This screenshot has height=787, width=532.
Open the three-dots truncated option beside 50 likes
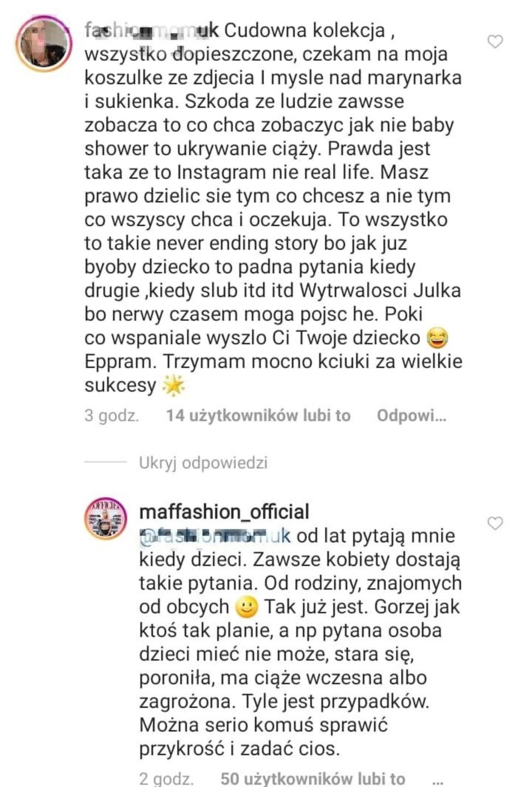click(x=437, y=779)
